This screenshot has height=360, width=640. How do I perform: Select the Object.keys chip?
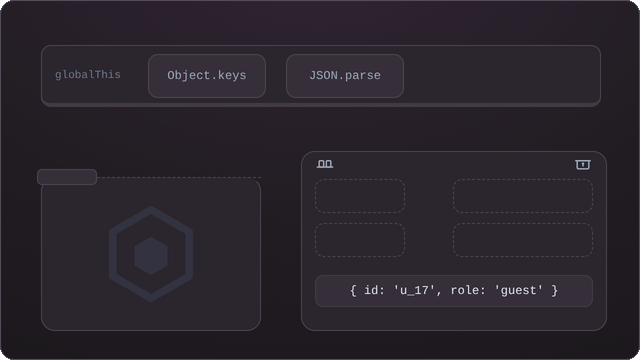coord(207,76)
